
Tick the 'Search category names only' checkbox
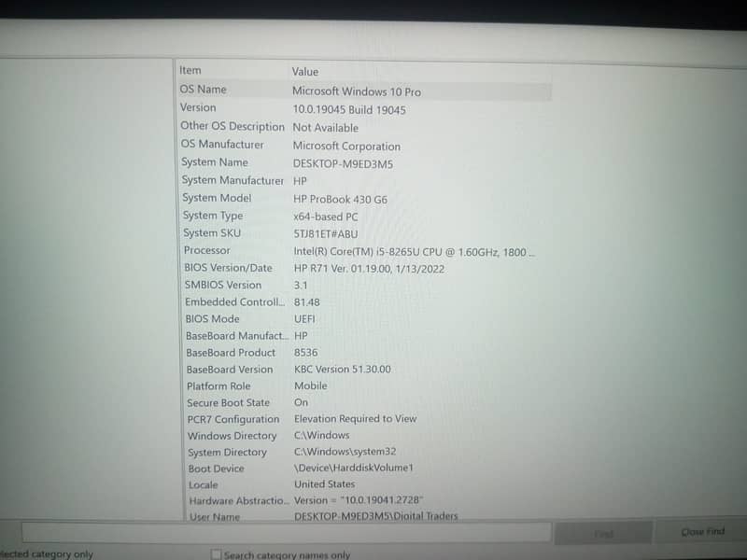tap(217, 554)
